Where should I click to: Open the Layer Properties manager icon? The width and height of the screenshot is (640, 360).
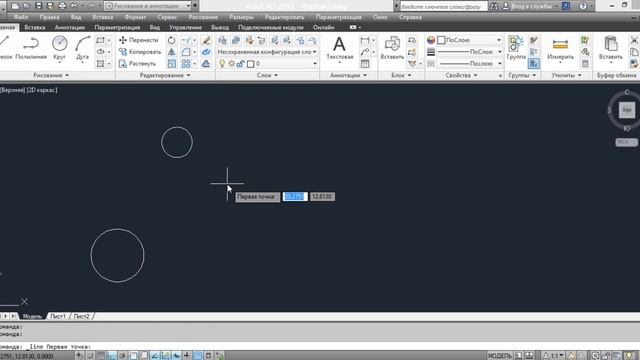(222, 40)
